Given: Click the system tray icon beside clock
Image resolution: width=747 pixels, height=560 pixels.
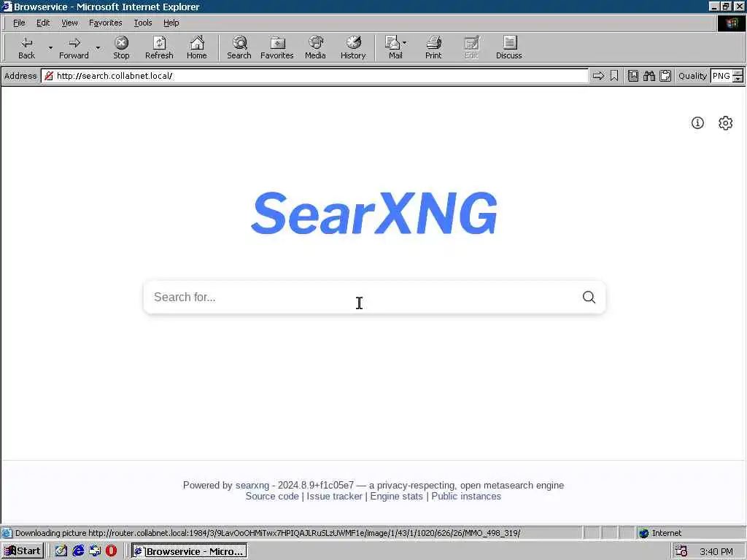Looking at the screenshot, I should [x=681, y=551].
